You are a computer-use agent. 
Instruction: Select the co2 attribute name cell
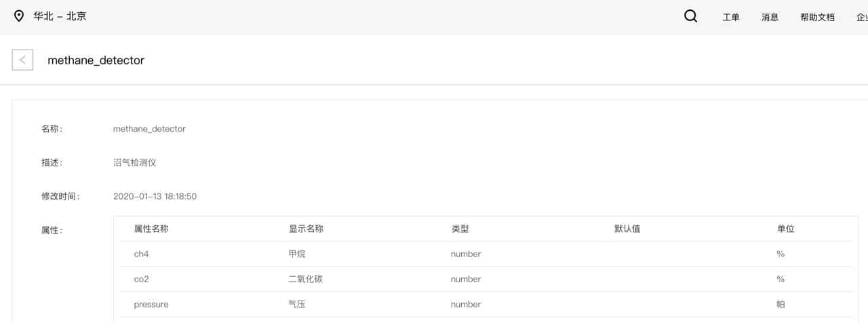[141, 279]
